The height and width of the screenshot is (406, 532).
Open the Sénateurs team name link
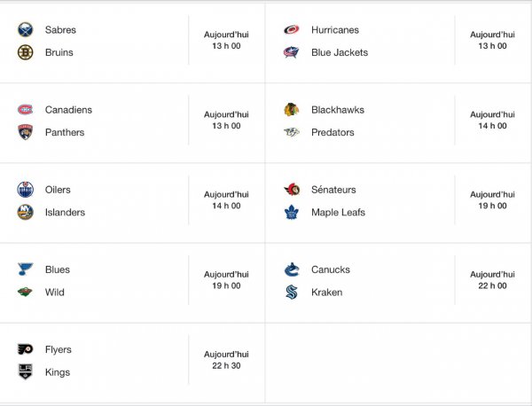pos(332,190)
